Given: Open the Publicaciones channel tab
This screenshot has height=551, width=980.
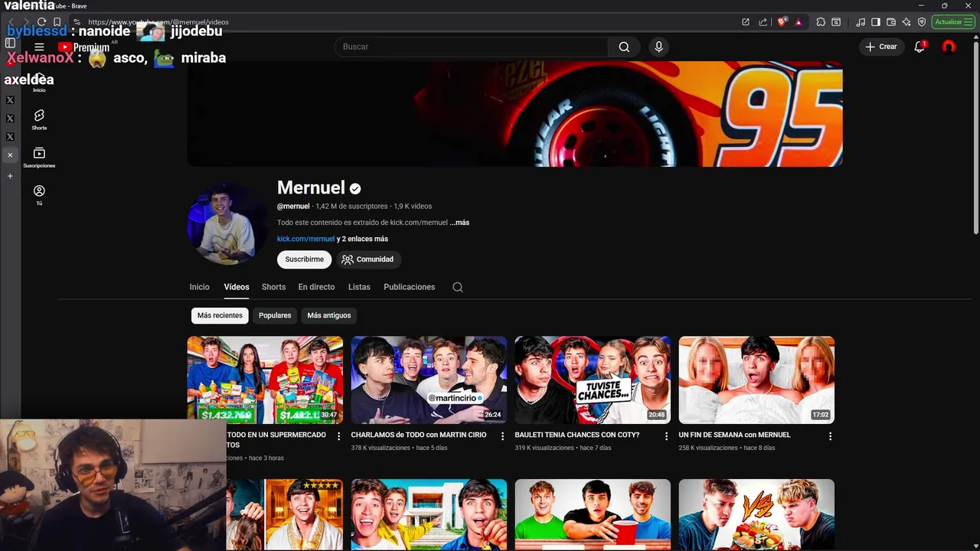Looking at the screenshot, I should click(409, 287).
